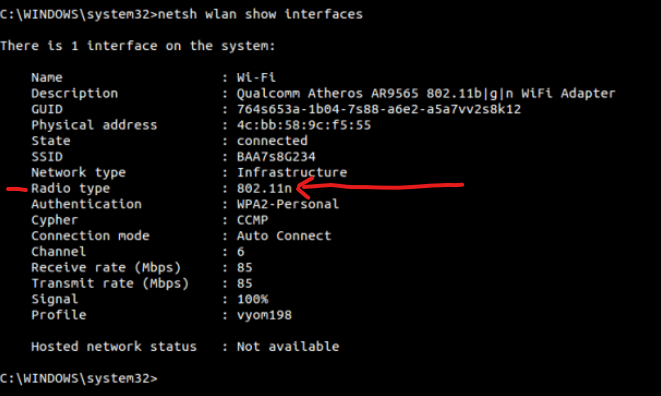Click the netsh wlan show interfaces command
661x396 pixels.
tap(260, 14)
